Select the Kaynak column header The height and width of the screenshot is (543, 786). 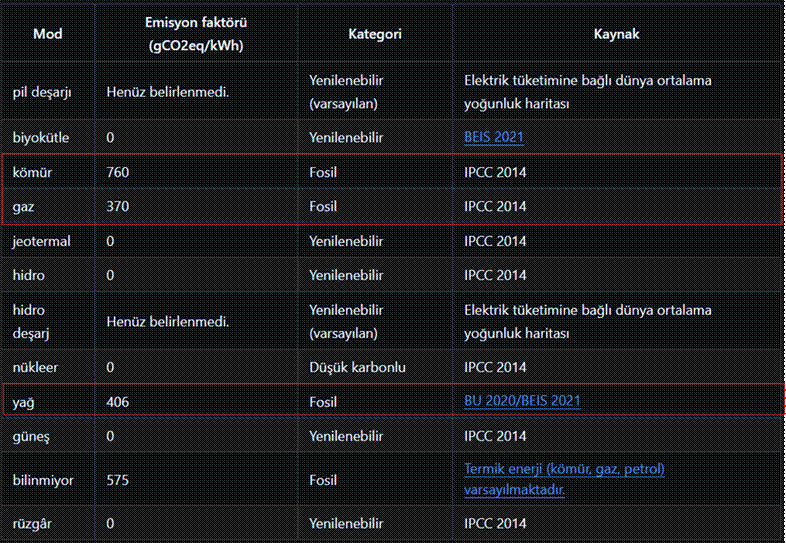click(x=617, y=34)
